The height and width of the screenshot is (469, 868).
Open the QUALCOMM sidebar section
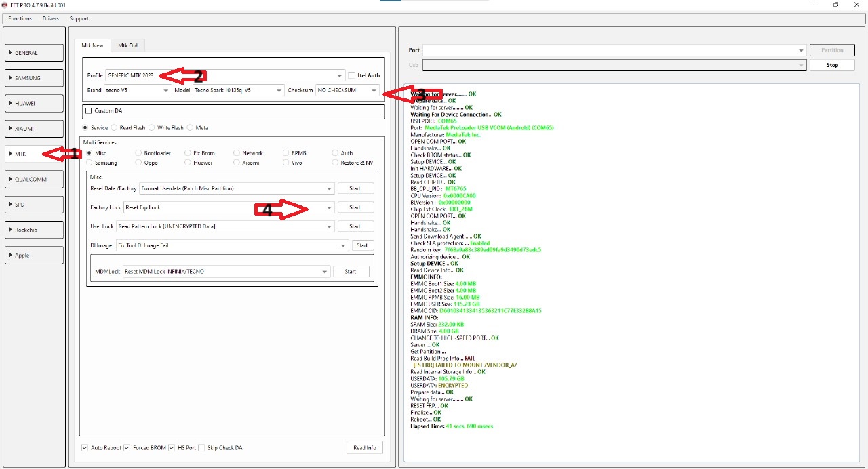(x=34, y=179)
